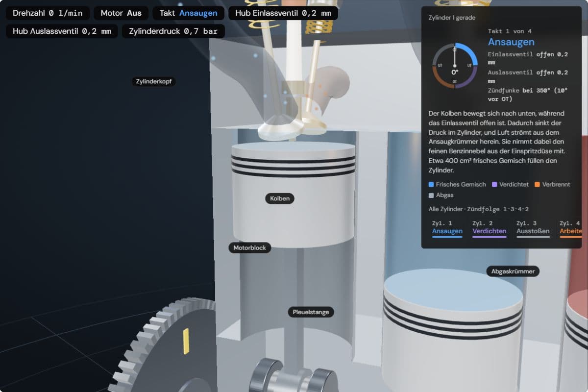Click the Motorblock label tag
This screenshot has height=392, width=588.
[249, 247]
